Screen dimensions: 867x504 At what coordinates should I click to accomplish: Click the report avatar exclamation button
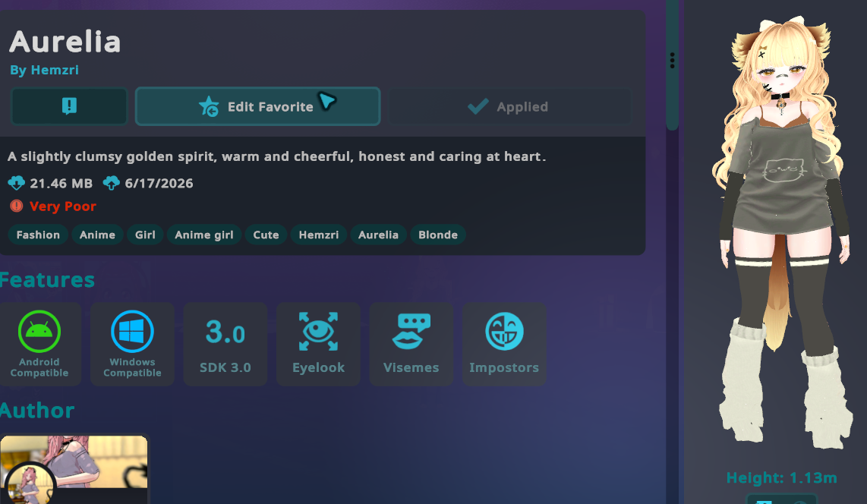[x=69, y=106]
